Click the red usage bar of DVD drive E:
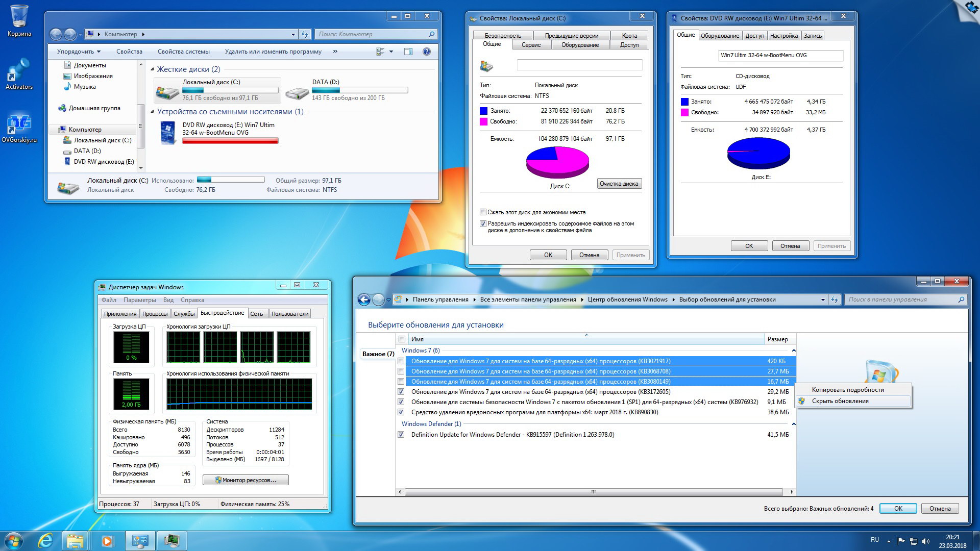980x551 pixels. point(230,141)
